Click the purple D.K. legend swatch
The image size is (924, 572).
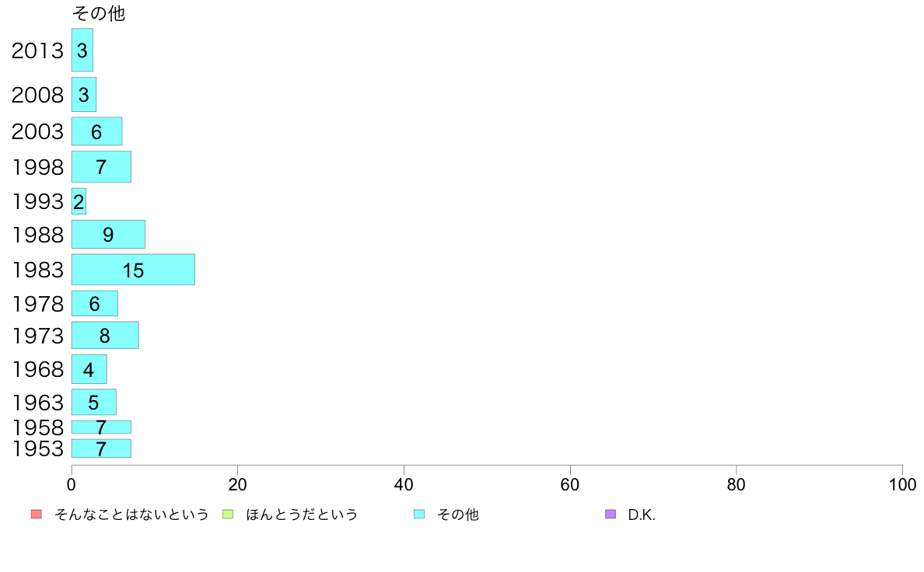click(x=611, y=514)
